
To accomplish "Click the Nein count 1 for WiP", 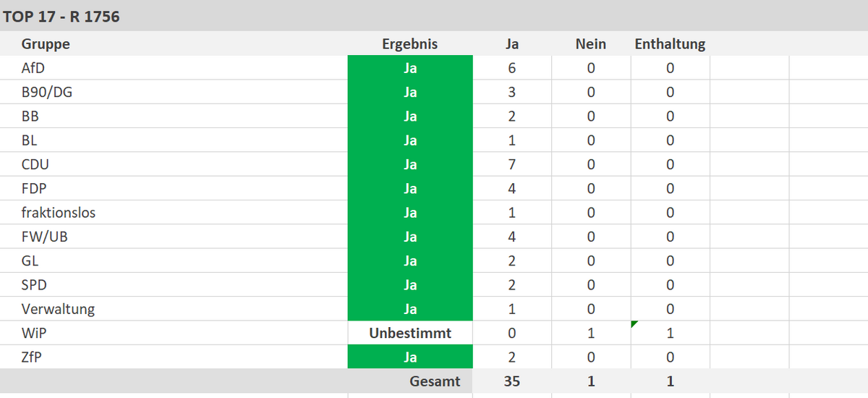I will [x=590, y=333].
